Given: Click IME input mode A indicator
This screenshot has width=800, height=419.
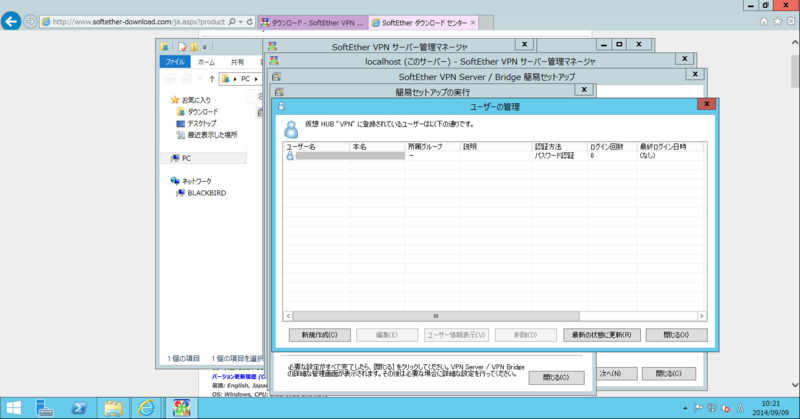Looking at the screenshot, I should coord(740,408).
